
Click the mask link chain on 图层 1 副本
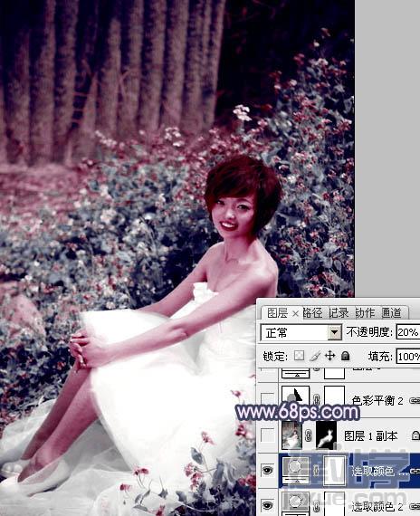(x=309, y=435)
